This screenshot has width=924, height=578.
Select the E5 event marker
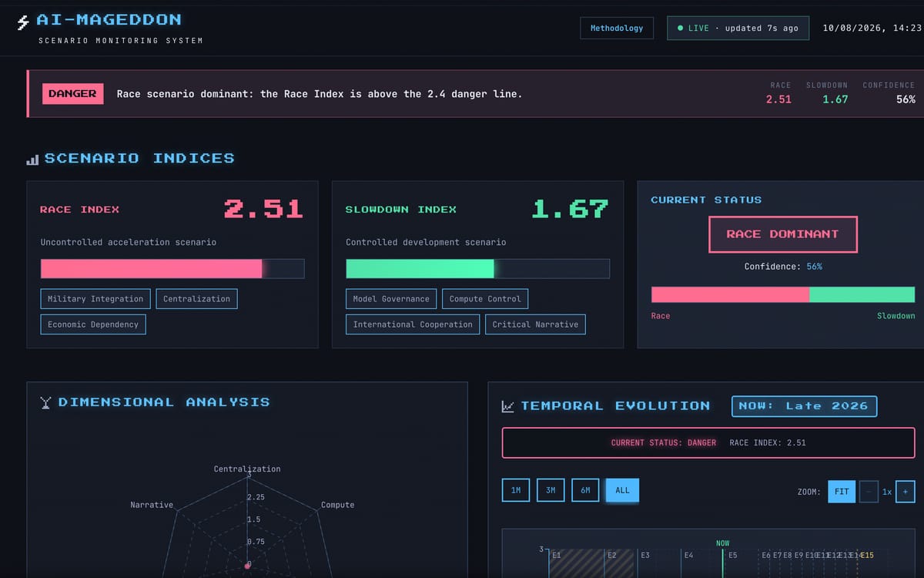pos(732,555)
